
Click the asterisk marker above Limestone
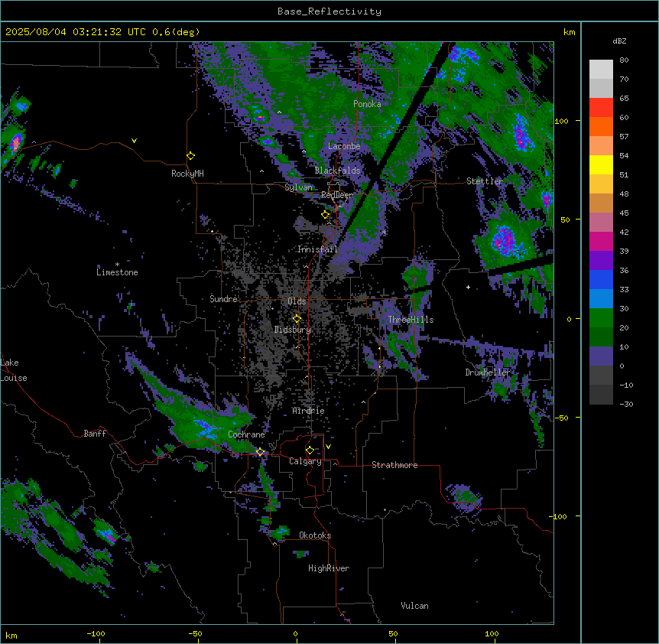click(117, 265)
